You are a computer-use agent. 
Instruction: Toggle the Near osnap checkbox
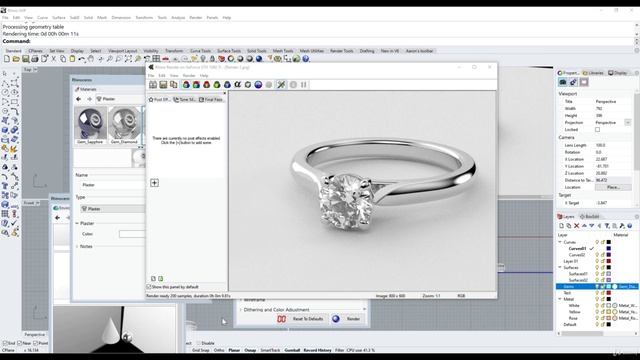[x=20, y=343]
